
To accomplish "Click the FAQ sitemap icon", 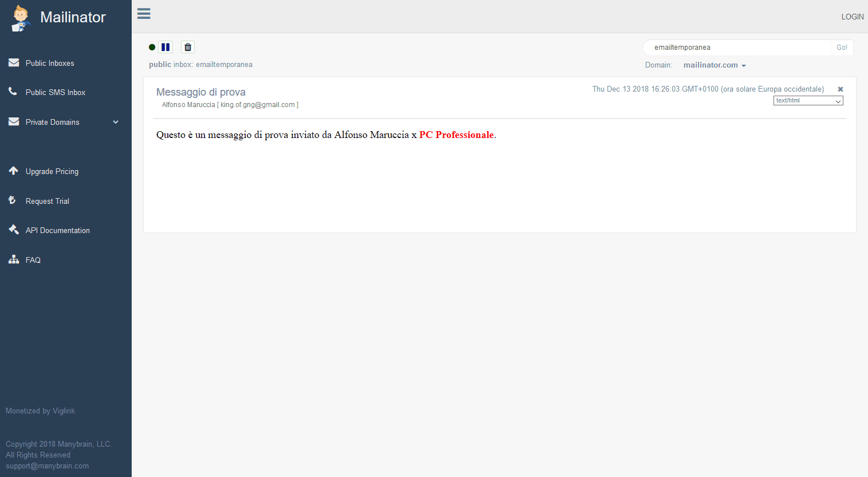I will (14, 259).
